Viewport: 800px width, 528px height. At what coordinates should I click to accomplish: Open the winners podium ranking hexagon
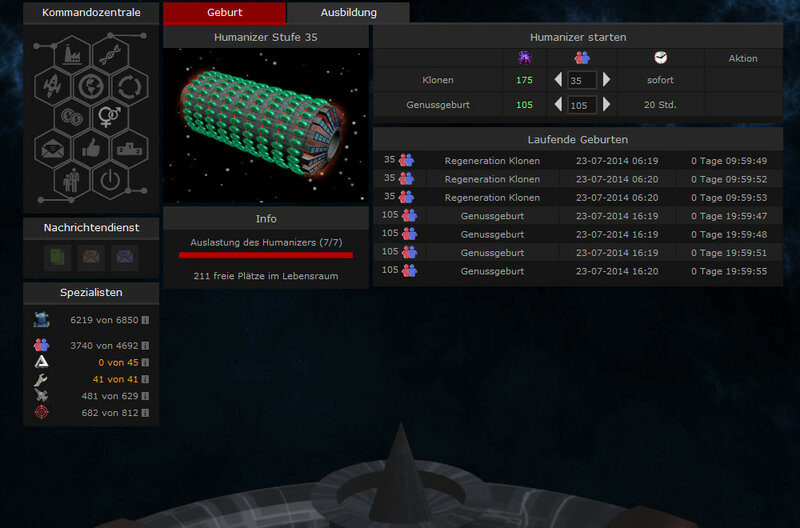pyautogui.click(x=130, y=149)
